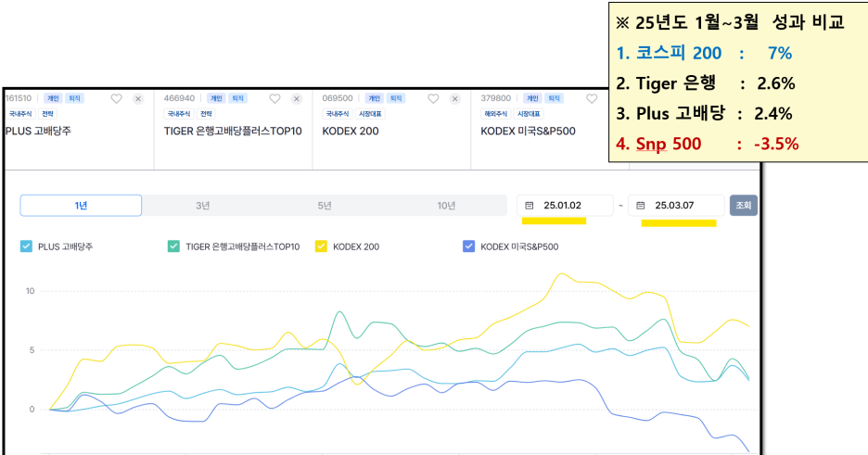The height and width of the screenshot is (455, 868).
Task: Favorite KODEX 200 with heart icon
Action: (x=433, y=98)
